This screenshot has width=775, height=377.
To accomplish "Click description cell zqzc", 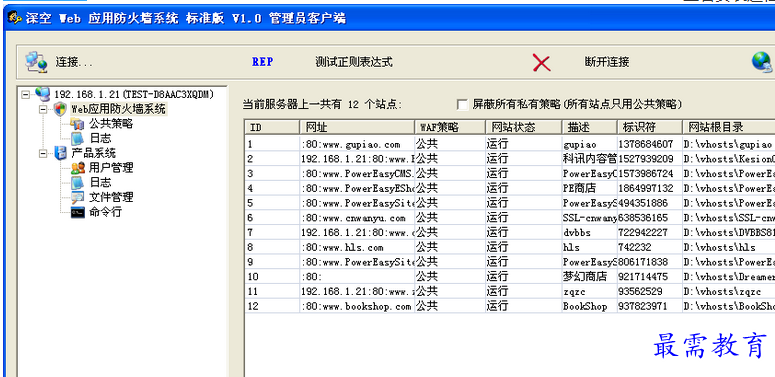I will 574,292.
